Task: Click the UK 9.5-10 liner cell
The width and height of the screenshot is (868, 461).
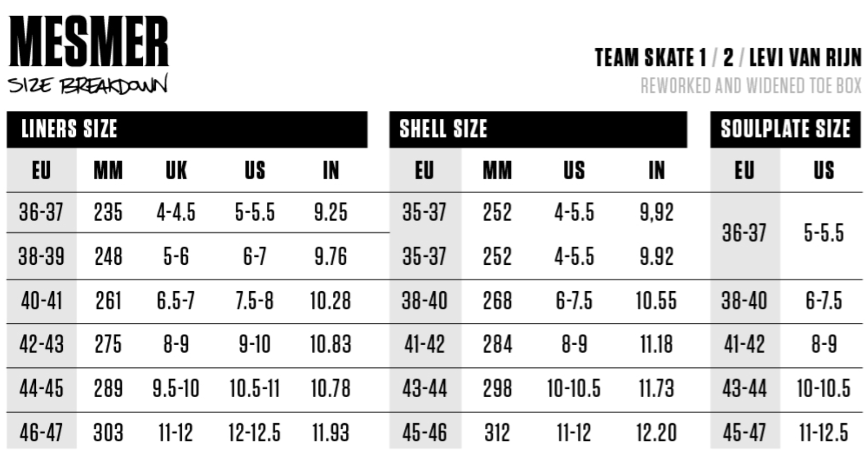Action: pyautogui.click(x=176, y=389)
